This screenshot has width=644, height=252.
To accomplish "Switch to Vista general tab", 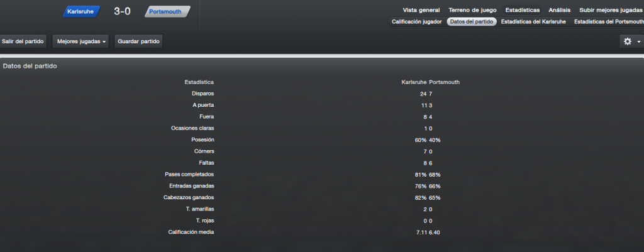I will (x=421, y=10).
